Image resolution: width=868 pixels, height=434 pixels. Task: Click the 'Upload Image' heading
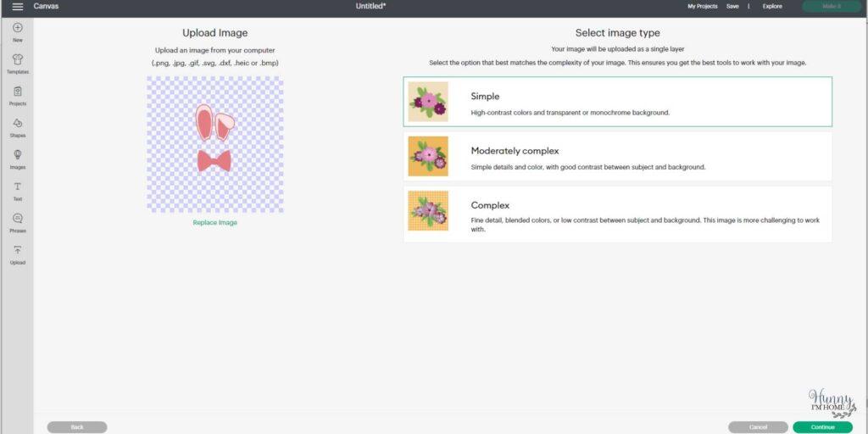pyautogui.click(x=214, y=33)
